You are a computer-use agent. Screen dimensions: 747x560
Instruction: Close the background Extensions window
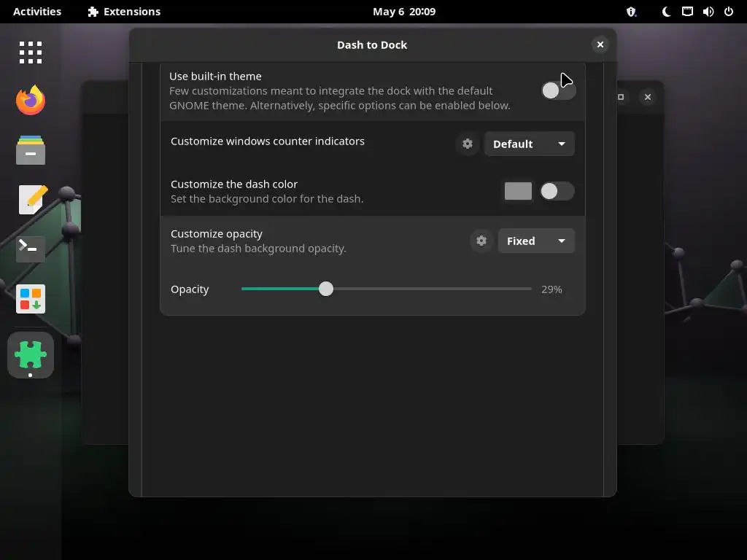tap(648, 97)
